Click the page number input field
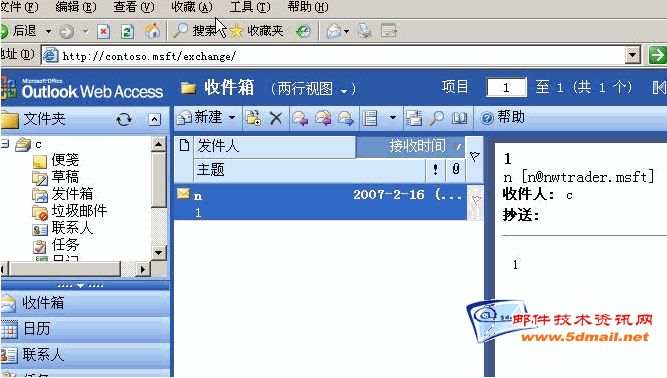The height and width of the screenshot is (378, 667). (506, 88)
